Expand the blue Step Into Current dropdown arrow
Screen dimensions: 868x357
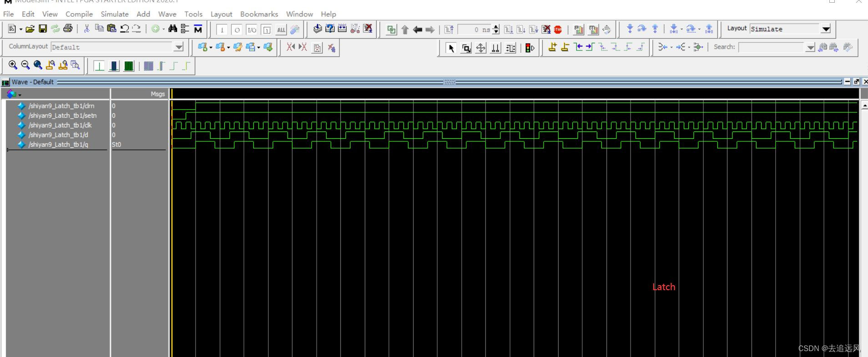[681, 30]
